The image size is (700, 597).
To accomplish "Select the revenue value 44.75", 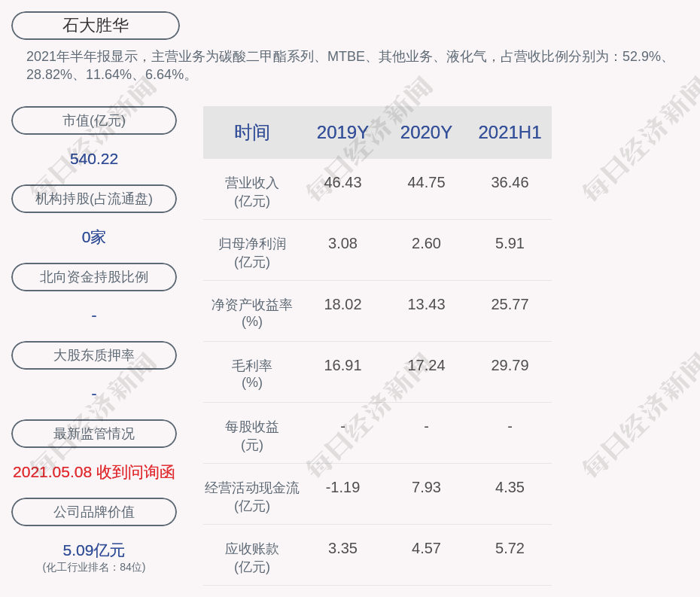I will tap(426, 183).
